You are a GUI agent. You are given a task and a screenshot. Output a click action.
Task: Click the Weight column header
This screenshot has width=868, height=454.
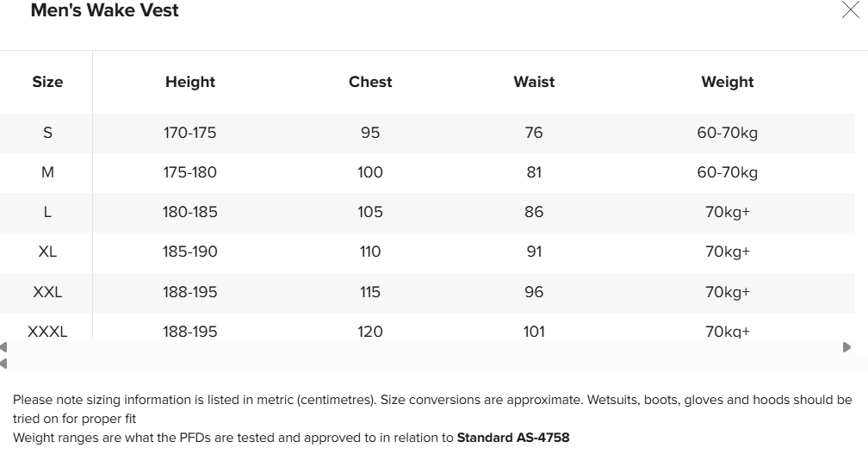click(728, 82)
